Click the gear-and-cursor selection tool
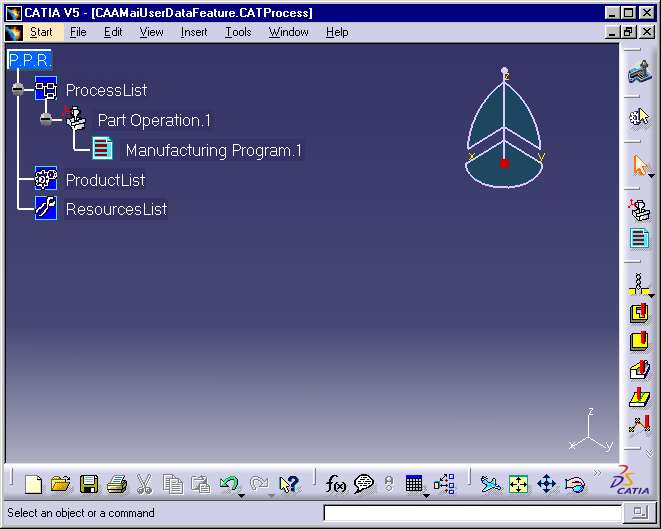This screenshot has height=529, width=661. (639, 117)
